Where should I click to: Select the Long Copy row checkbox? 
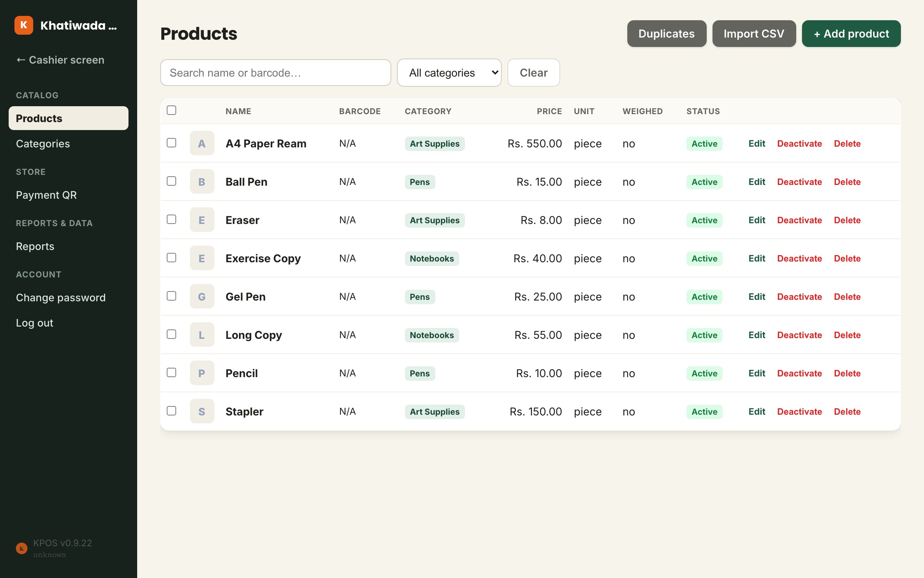pos(171,334)
